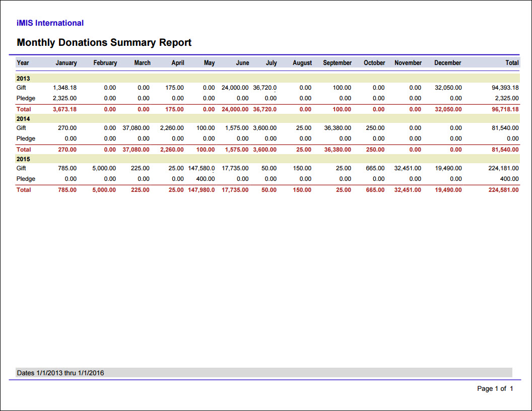Click the 250.00 October gift value in black
Screen dimensions: 532x411
375,128
